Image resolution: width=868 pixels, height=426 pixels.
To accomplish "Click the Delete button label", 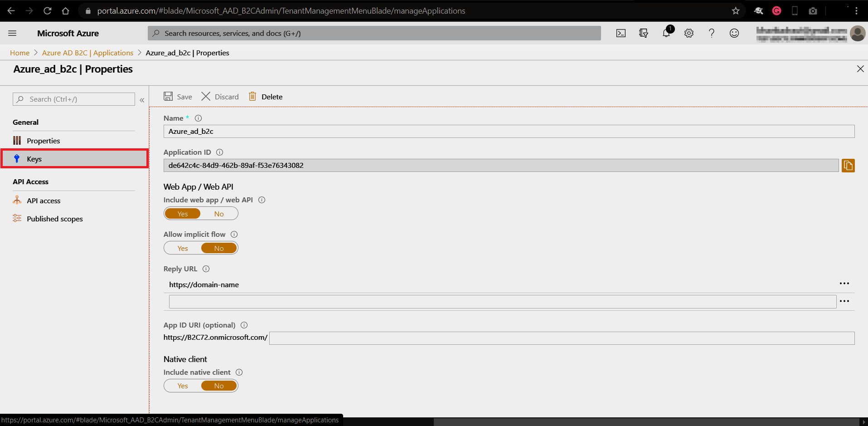I will (272, 97).
